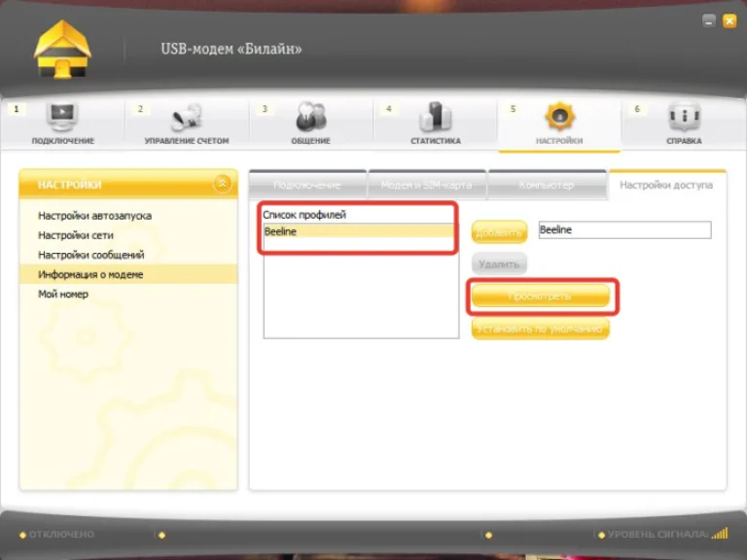Switch to the Компьютер tab
The image size is (747, 560).
pyautogui.click(x=547, y=185)
